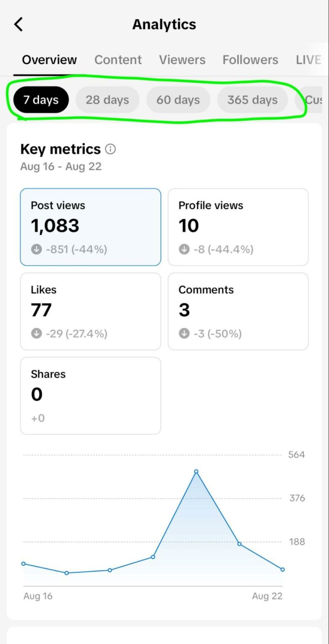Click the Profile views decrease arrow icon
Image resolution: width=329 pixels, height=644 pixels.
tap(184, 249)
